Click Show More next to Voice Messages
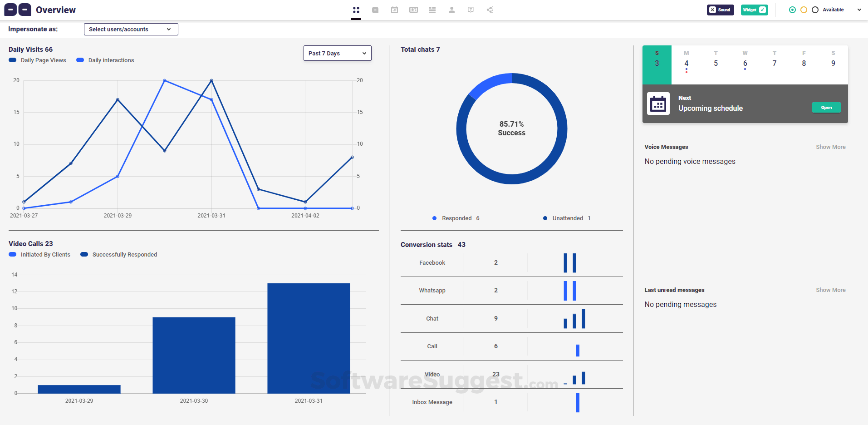Viewport: 868px width, 425px height. click(830, 147)
